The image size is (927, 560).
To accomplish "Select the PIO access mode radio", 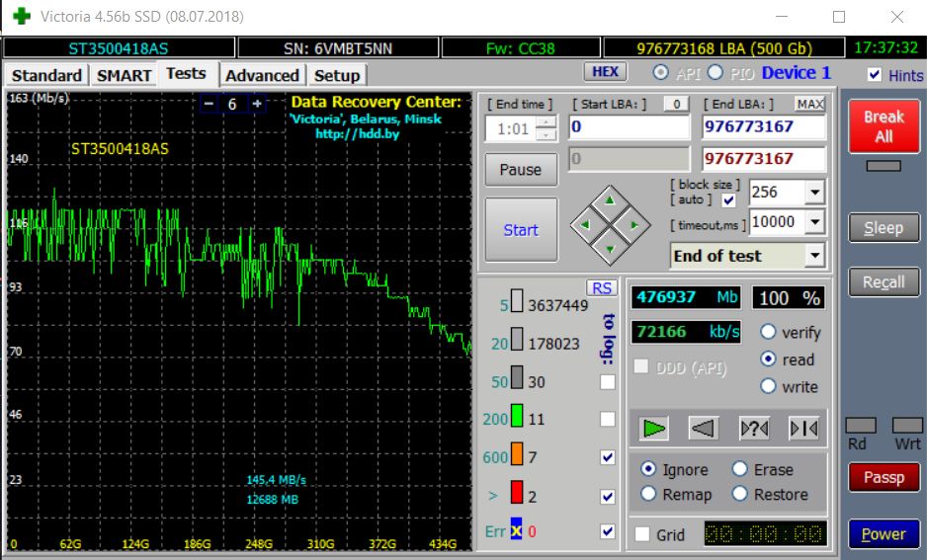I will tap(716, 73).
